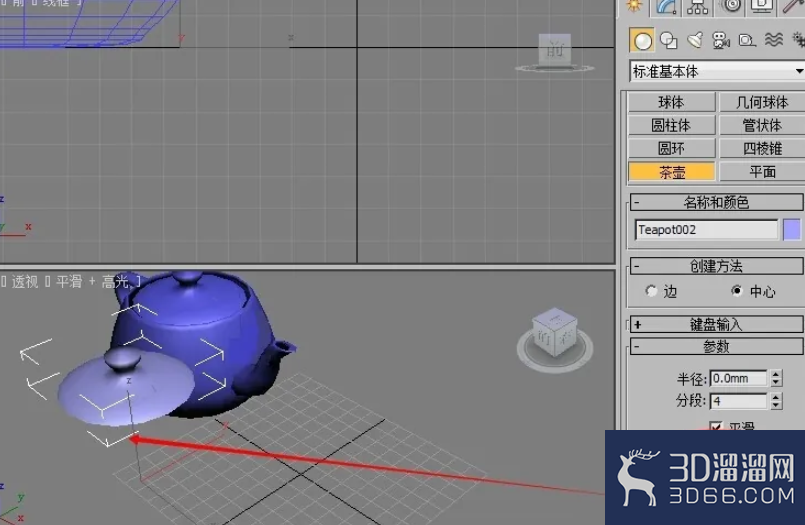
Task: Click the 球体 sphere button
Action: pyautogui.click(x=672, y=102)
